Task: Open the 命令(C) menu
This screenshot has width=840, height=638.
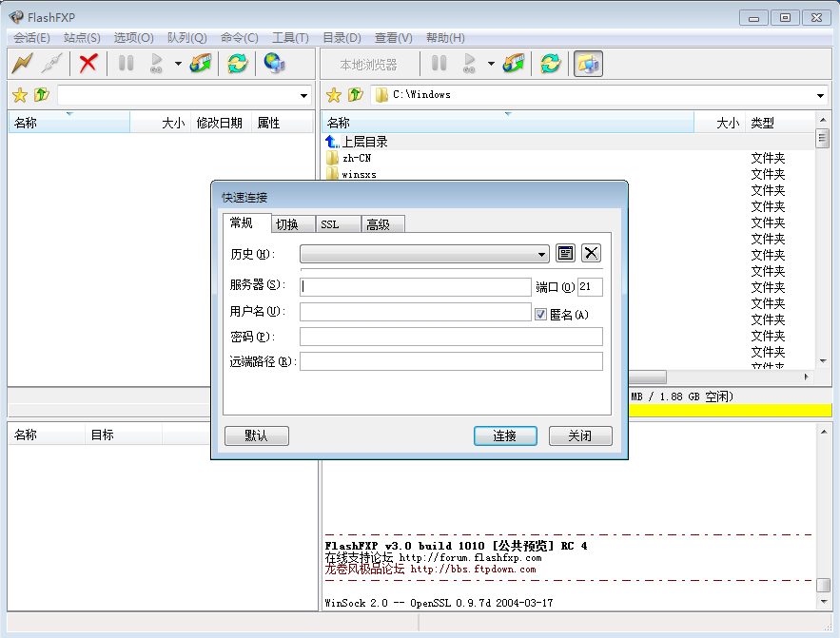Action: (240, 38)
